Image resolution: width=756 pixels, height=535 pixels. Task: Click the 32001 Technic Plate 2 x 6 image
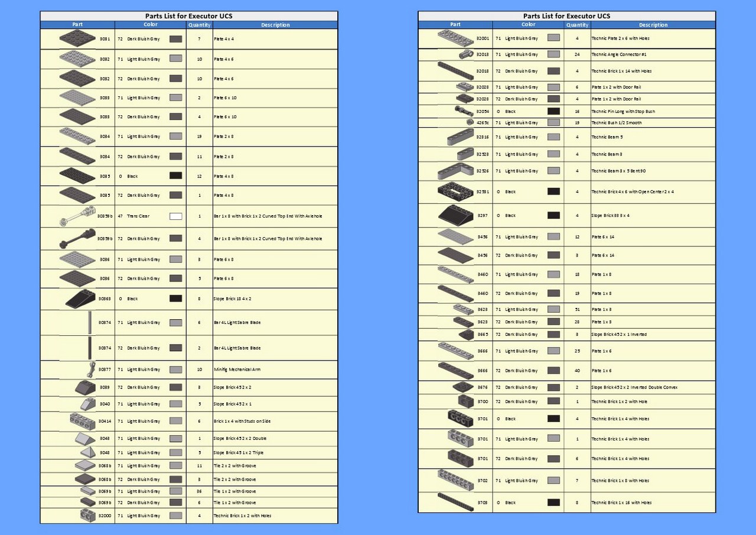pos(455,38)
